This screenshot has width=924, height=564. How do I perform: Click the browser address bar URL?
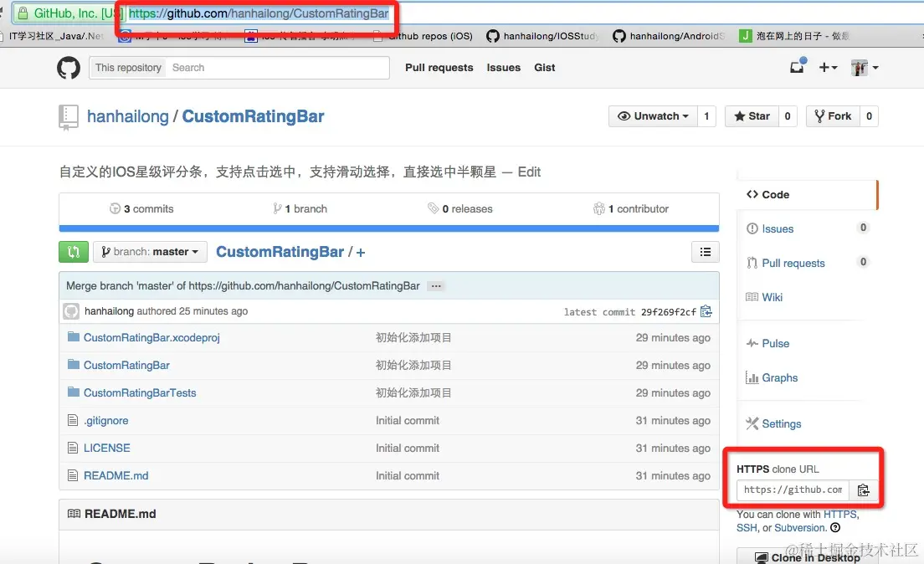point(259,13)
